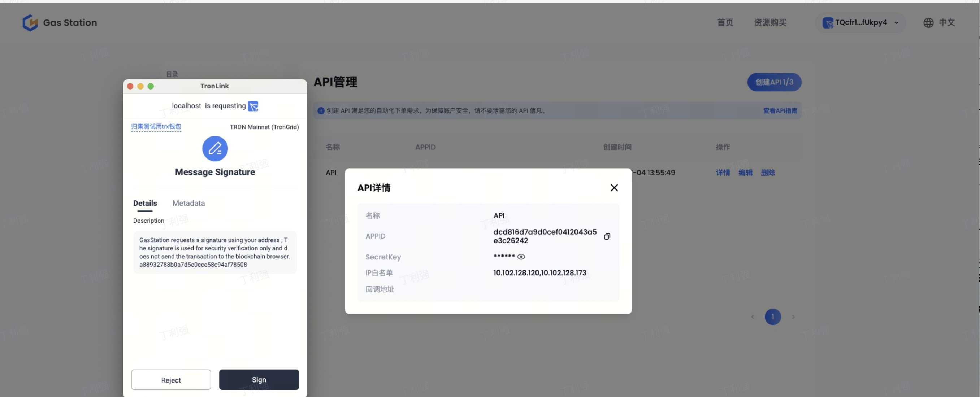The image size is (980, 397).
Task: Click the globe language icon
Action: coord(928,23)
